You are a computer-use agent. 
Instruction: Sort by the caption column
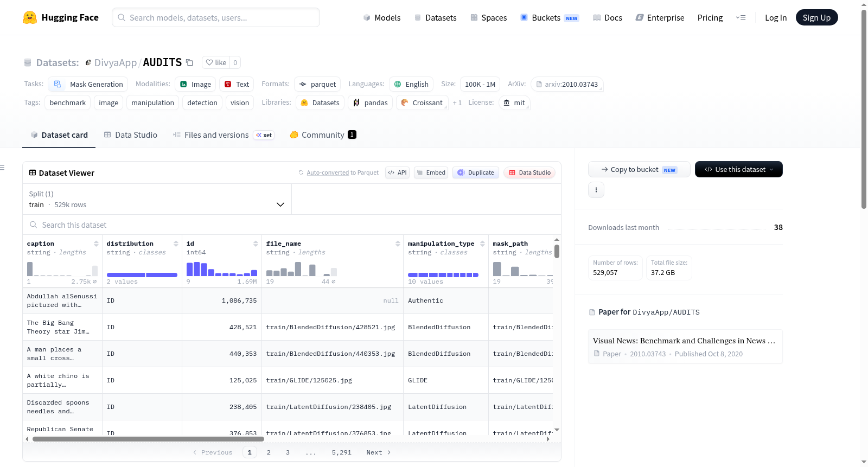tap(96, 244)
